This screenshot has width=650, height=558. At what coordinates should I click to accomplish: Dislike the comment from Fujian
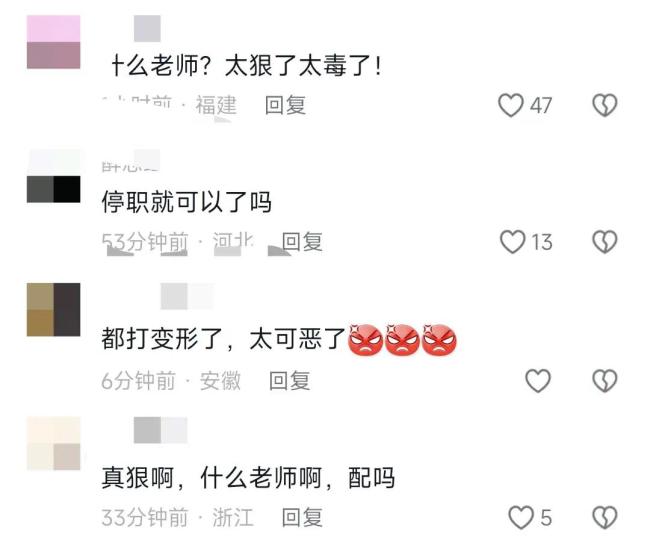coord(605,105)
